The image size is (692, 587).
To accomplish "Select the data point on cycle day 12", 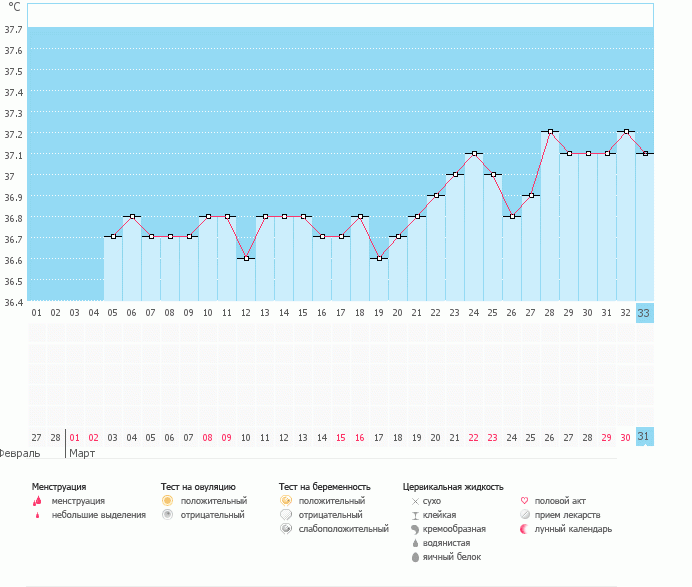I will point(246,258).
